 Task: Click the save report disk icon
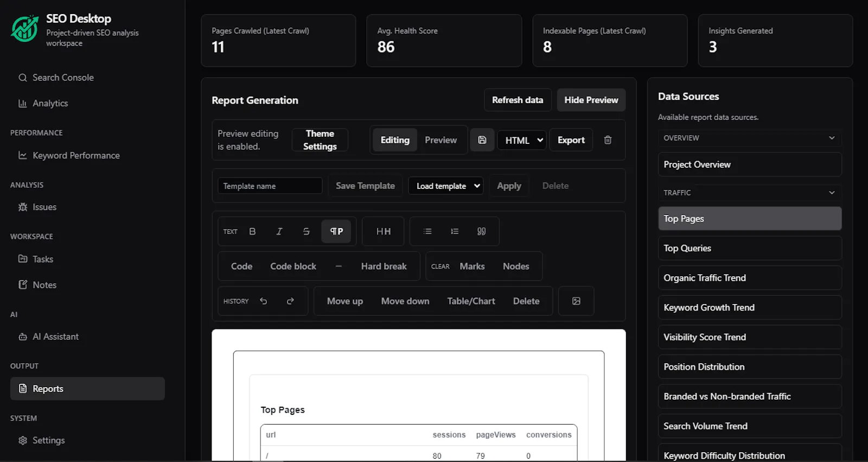[482, 140]
